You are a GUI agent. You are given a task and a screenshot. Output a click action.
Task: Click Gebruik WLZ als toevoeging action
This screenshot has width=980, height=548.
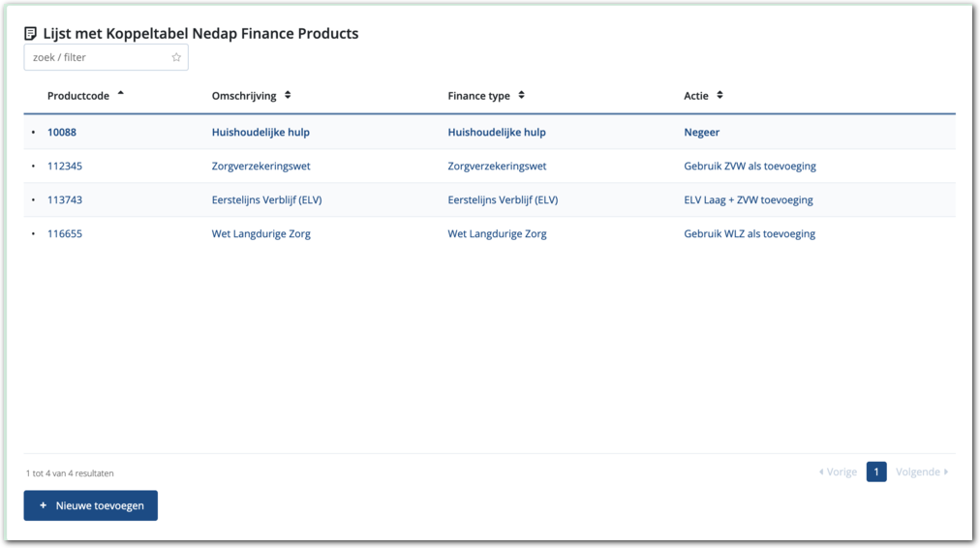[x=750, y=234]
